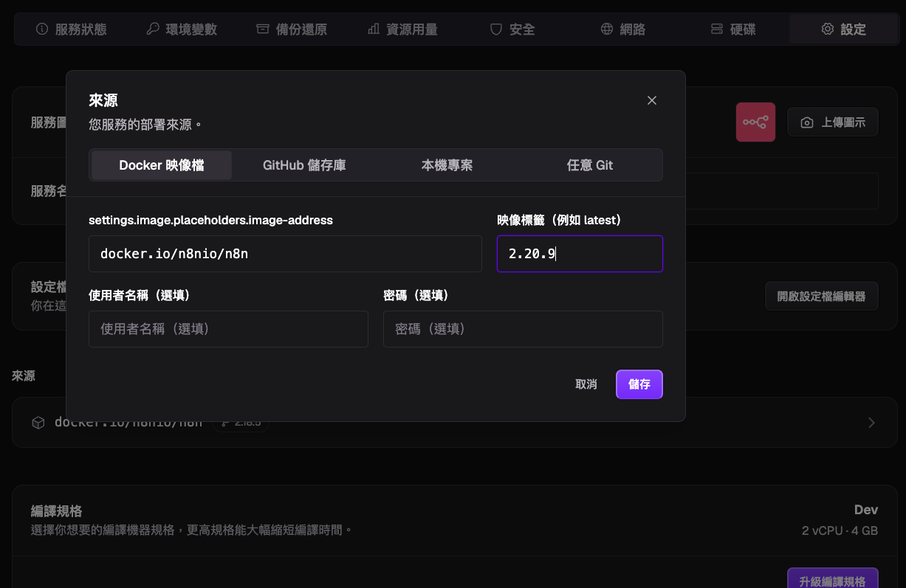Go to the 資源用量 tab
The height and width of the screenshot is (588, 906).
click(402, 30)
